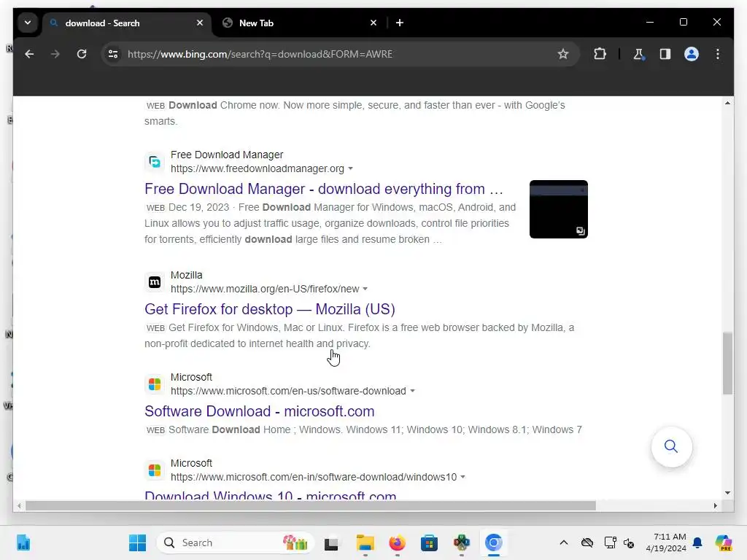
Task: Close the New Tab tab
Action: coord(373,23)
